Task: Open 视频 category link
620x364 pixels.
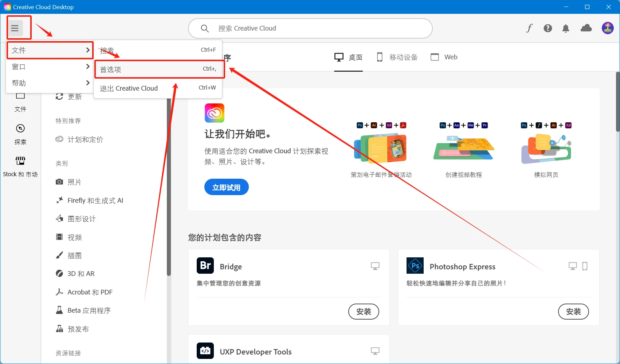Action: click(75, 237)
